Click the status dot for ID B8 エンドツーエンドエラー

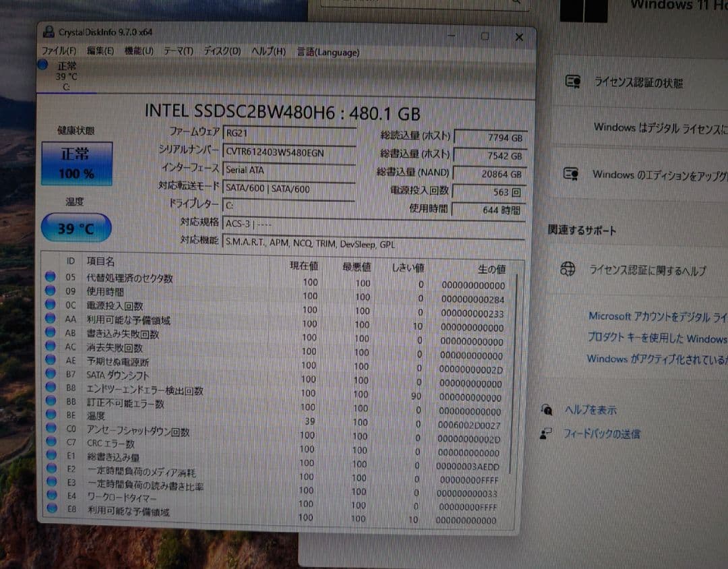click(51, 387)
